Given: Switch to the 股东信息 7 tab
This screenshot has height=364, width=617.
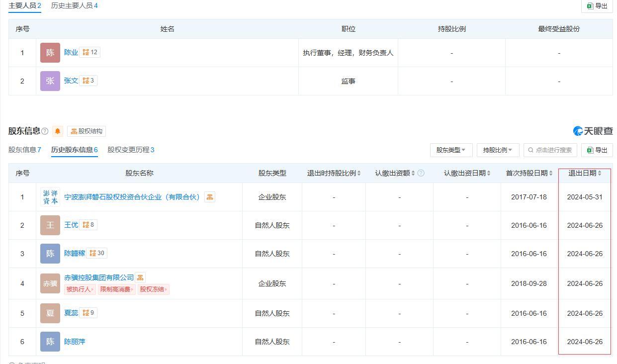Looking at the screenshot, I should coord(25,150).
